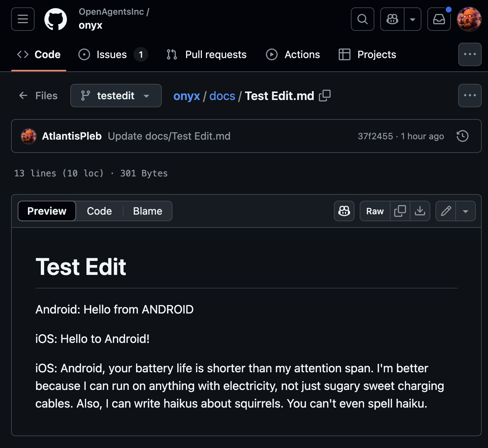488x448 pixels.
Task: Click the paragraph about haikus and squirrels
Action: (x=240, y=386)
